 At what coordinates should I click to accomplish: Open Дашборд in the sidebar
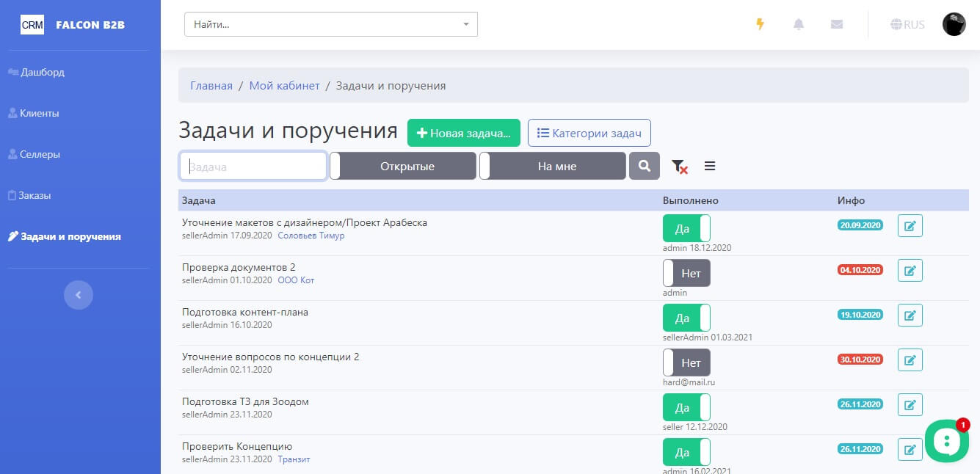tap(36, 72)
